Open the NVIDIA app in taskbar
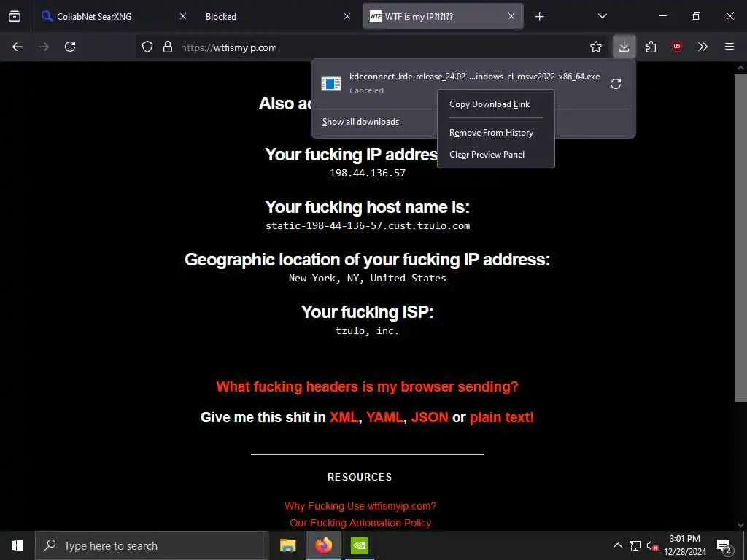The height and width of the screenshot is (560, 747). click(x=360, y=545)
